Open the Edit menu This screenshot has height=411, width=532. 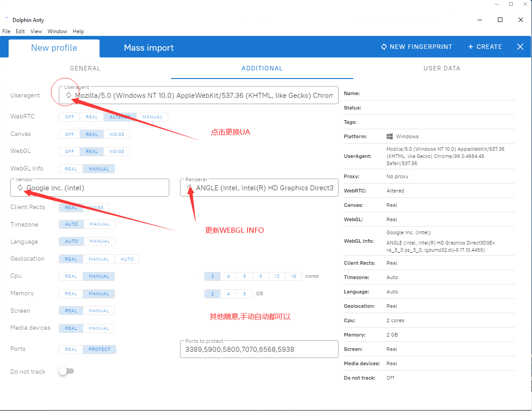(20, 31)
